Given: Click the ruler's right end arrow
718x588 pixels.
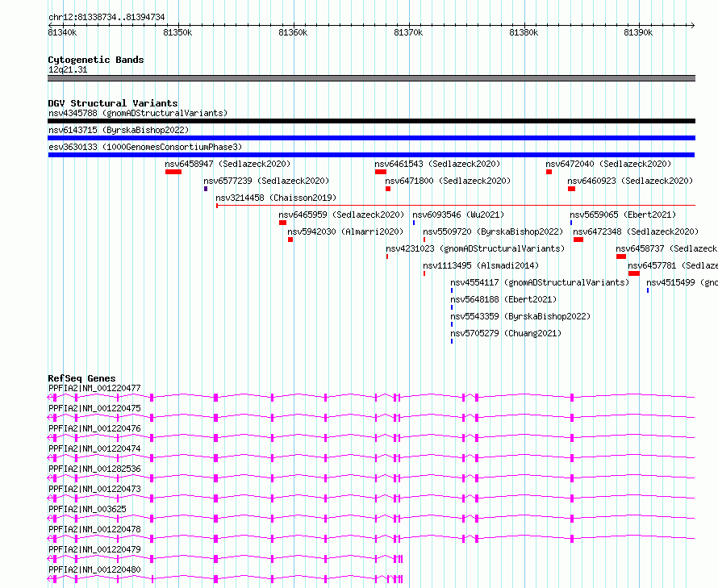Looking at the screenshot, I should 692,25.
